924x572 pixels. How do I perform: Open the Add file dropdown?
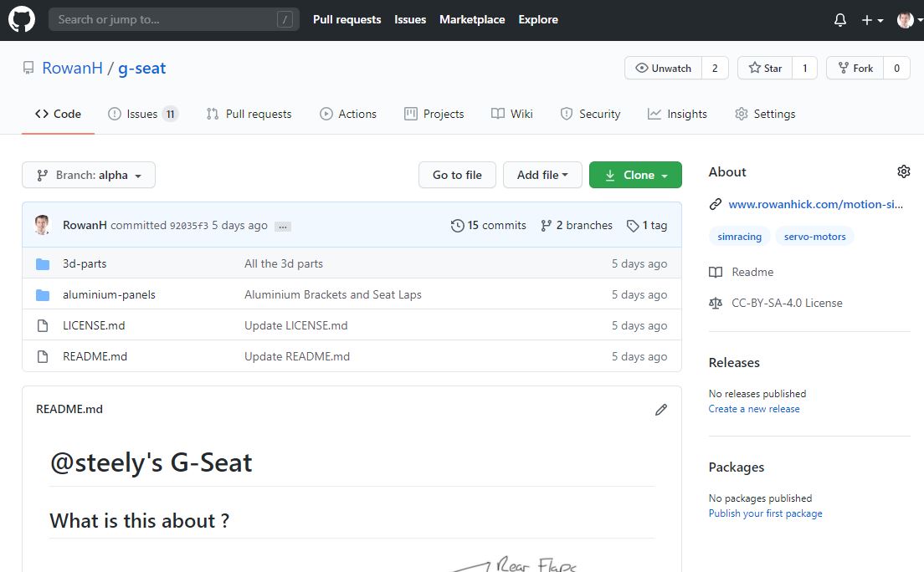point(542,175)
